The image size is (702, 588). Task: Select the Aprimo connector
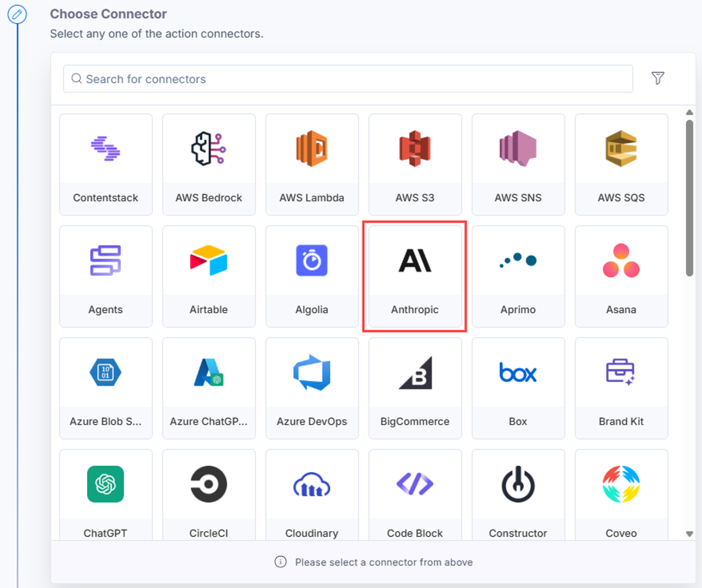click(x=518, y=276)
